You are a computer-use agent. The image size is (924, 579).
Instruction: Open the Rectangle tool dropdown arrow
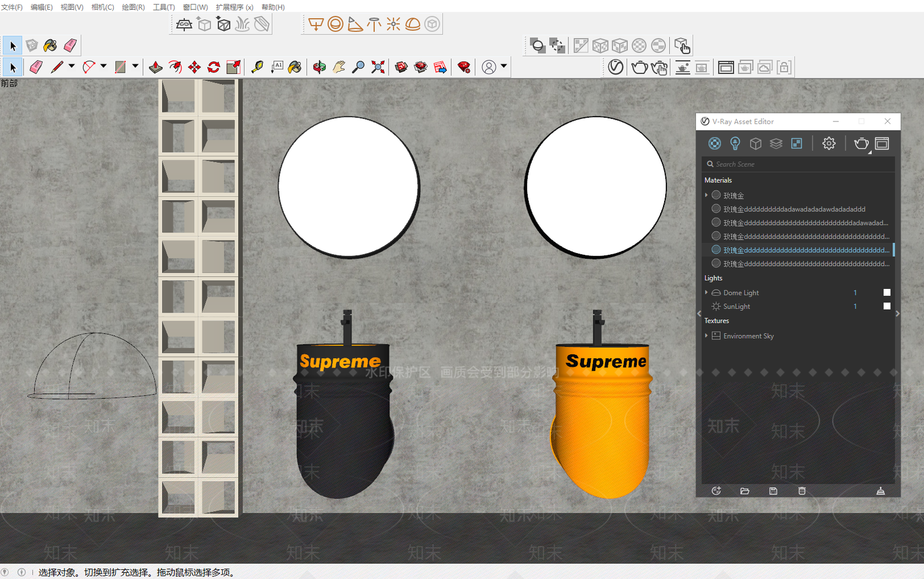[x=135, y=66]
